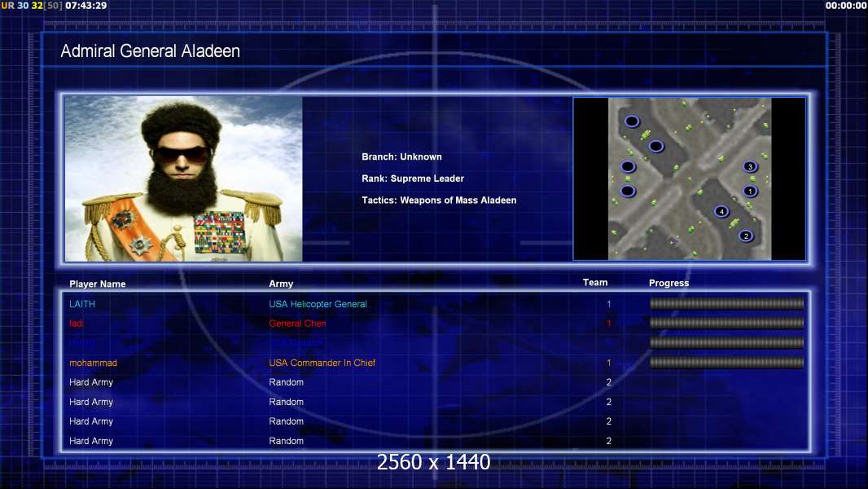Click fadi's loading progress bar
This screenshot has width=868, height=489.
(x=726, y=323)
